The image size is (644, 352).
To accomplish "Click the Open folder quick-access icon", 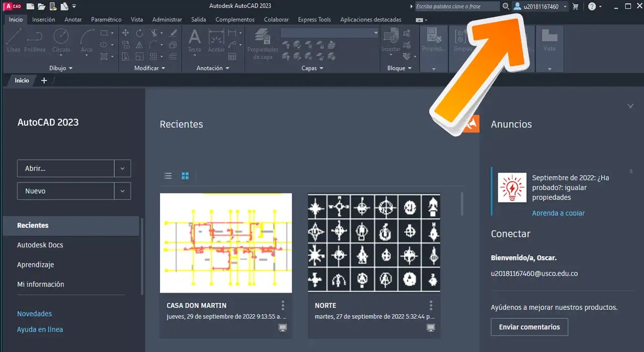I will tap(41, 6).
